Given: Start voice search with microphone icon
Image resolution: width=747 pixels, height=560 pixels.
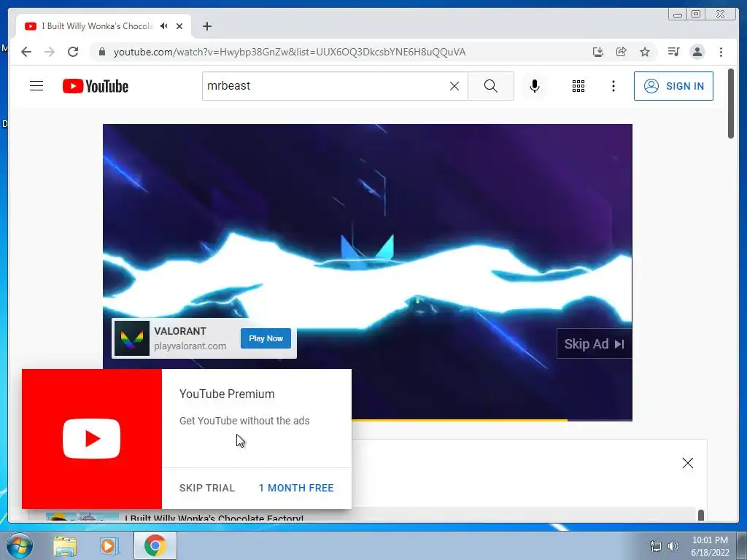Looking at the screenshot, I should click(x=535, y=86).
